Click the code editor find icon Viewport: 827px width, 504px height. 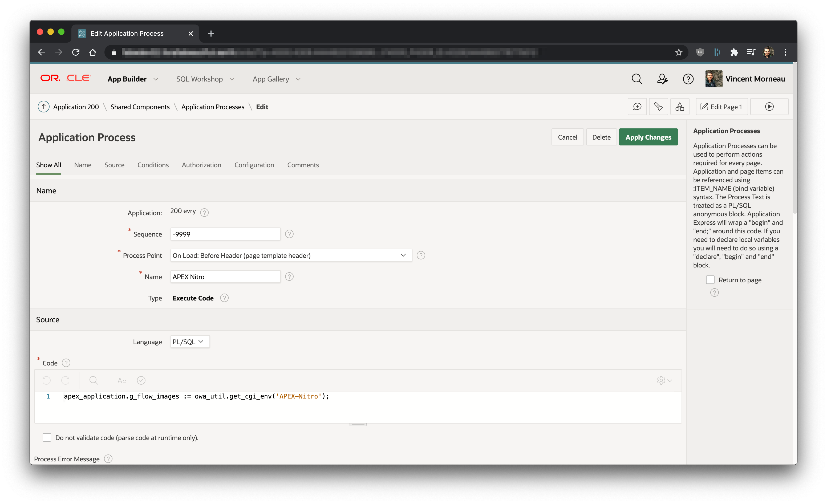click(94, 380)
